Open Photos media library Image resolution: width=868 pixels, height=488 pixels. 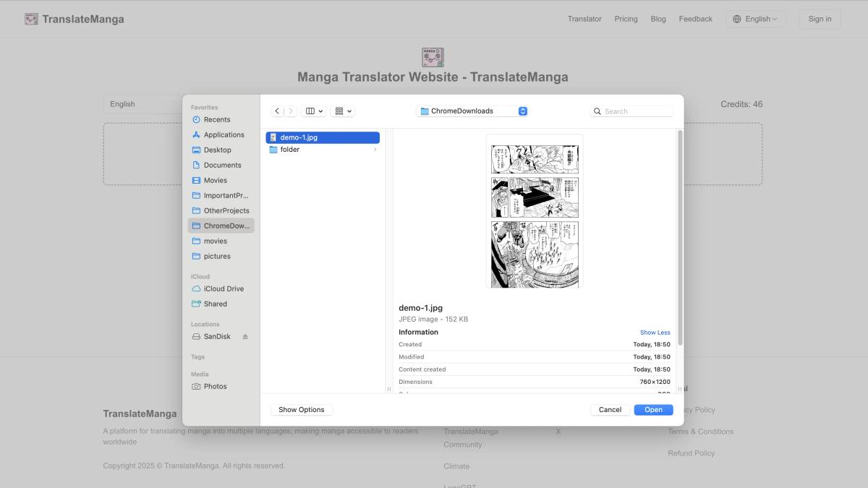tap(215, 387)
